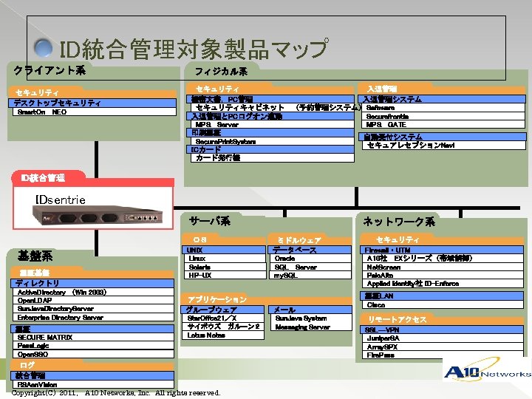
Task: Click the Solaris entry
Action: tap(225, 267)
